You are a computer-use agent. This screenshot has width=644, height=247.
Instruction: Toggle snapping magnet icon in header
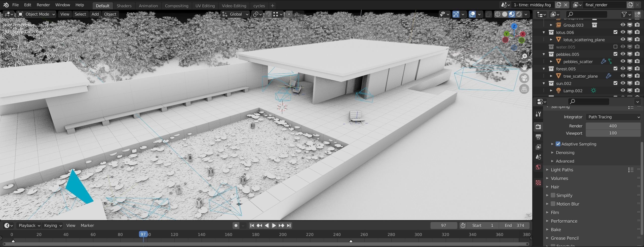pos(269,14)
